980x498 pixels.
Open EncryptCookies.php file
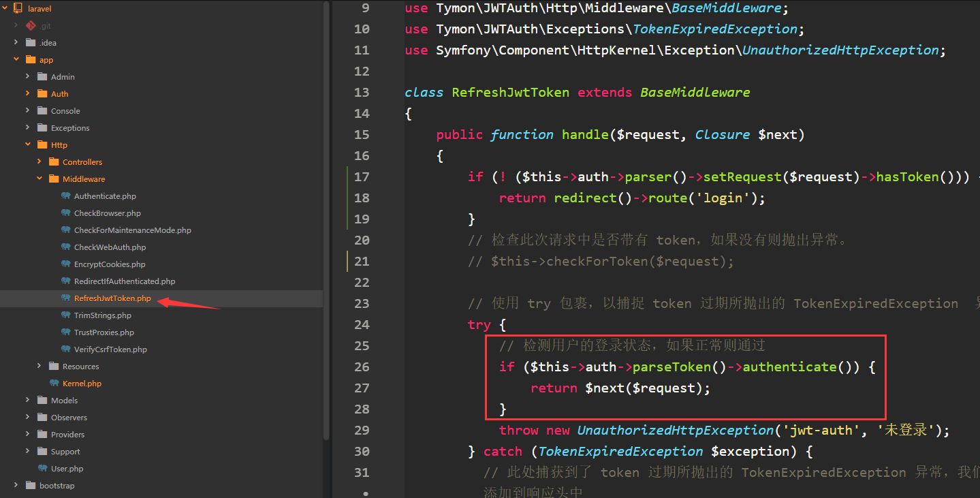(x=110, y=264)
